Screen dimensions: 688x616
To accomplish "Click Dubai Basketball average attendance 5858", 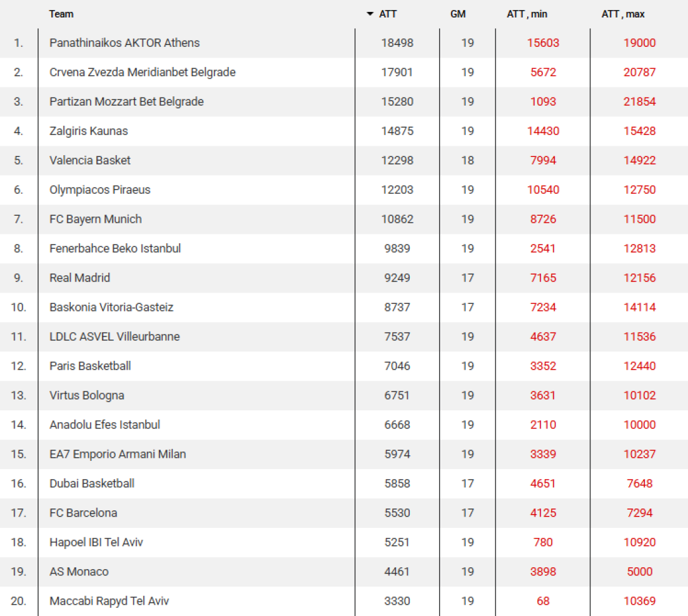I will (x=397, y=484).
